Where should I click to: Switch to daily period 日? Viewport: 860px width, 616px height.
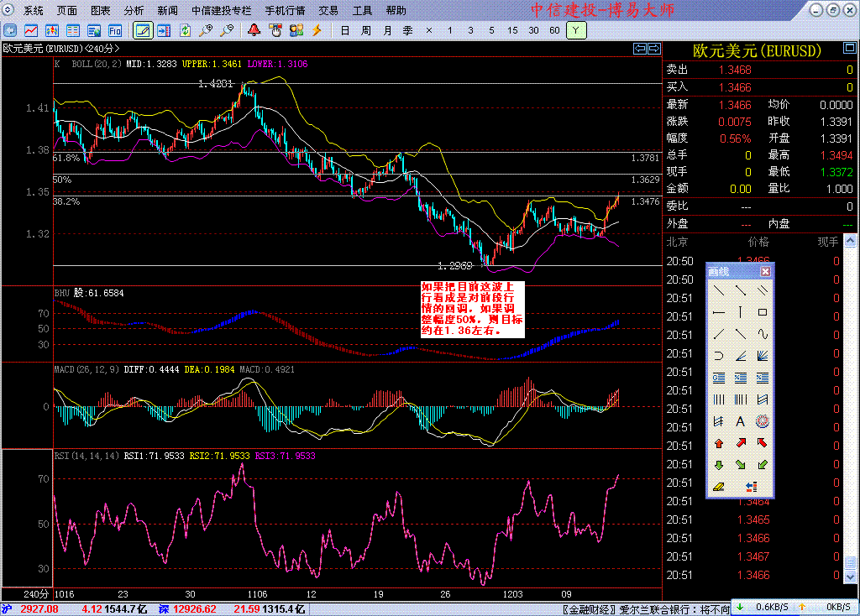(x=345, y=31)
